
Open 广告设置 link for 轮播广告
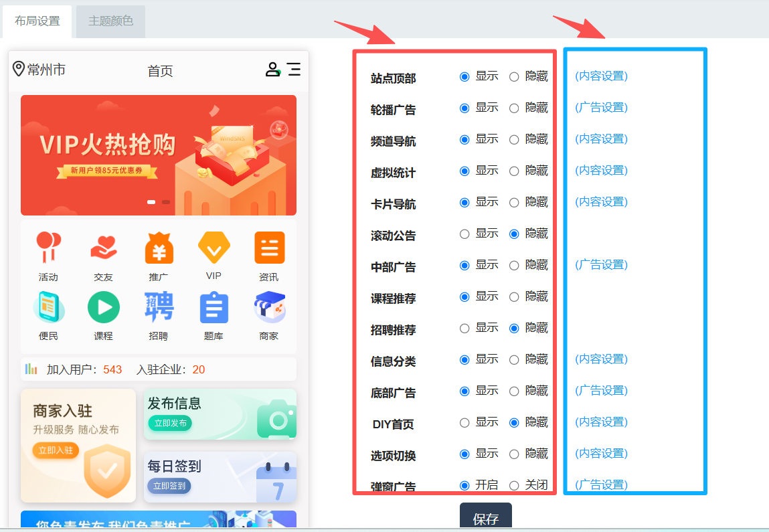click(601, 108)
